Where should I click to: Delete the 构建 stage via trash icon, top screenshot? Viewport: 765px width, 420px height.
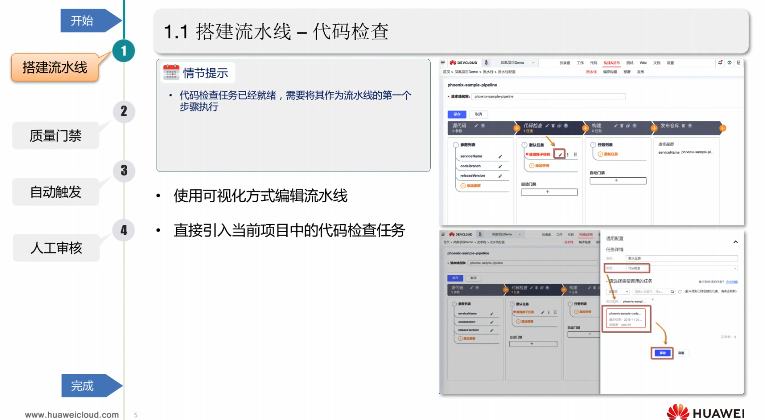622,126
